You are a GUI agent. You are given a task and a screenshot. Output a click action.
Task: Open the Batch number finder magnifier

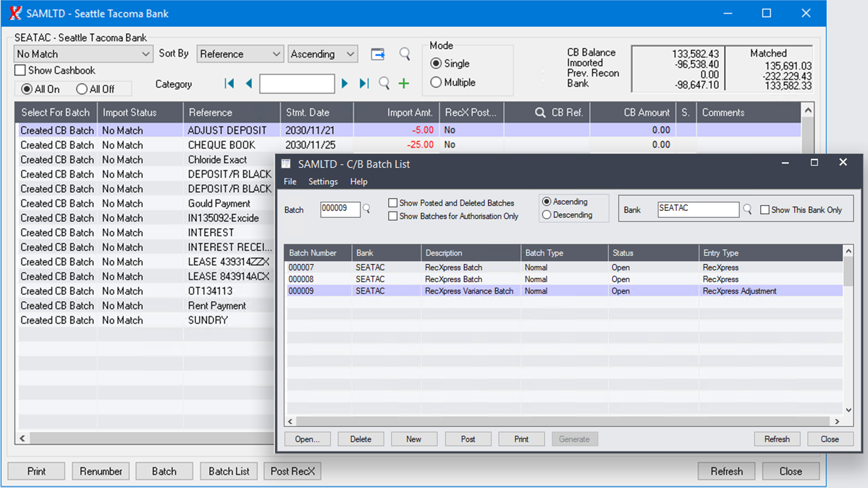point(366,209)
